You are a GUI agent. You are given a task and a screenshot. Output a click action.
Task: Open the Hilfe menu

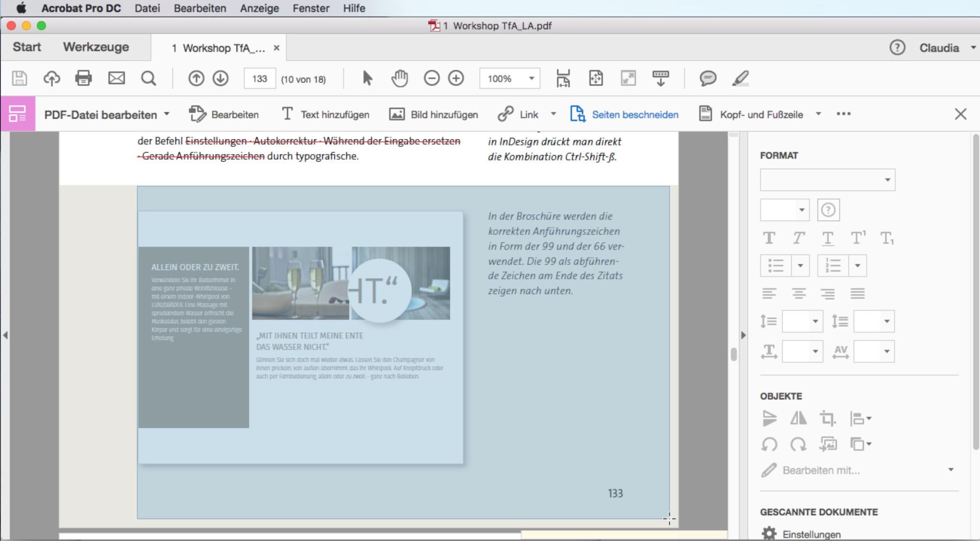[354, 8]
